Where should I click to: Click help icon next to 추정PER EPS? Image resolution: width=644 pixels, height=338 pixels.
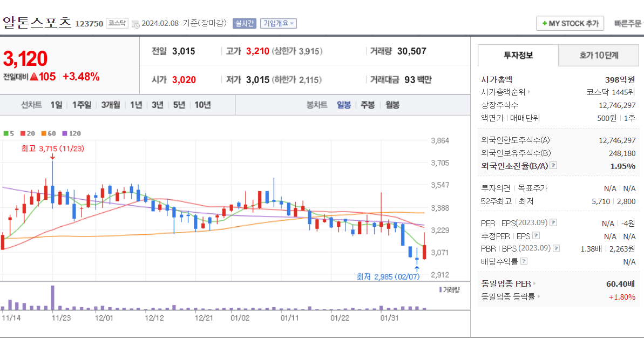[536, 236]
